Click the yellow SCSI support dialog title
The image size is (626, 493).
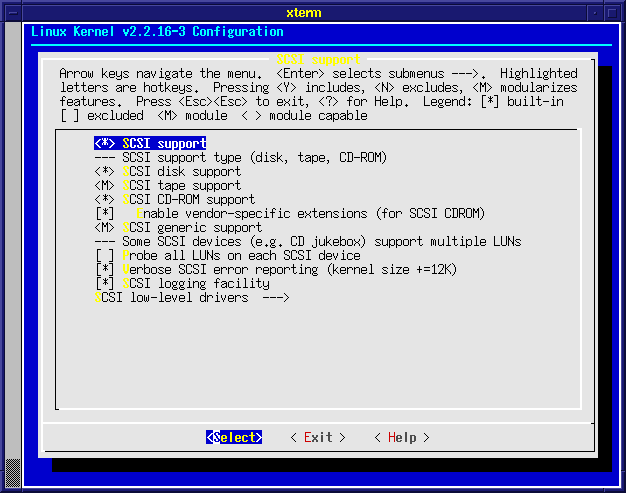[x=317, y=60]
